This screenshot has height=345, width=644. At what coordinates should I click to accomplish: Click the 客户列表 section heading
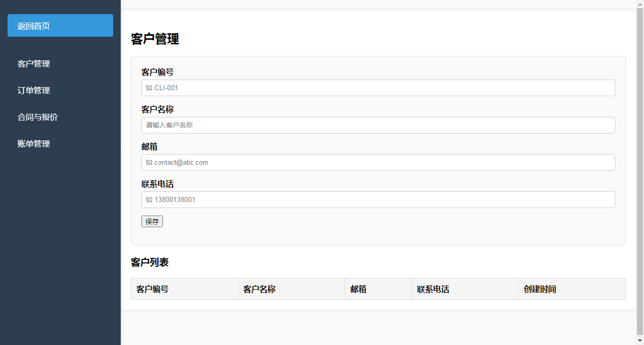click(150, 262)
